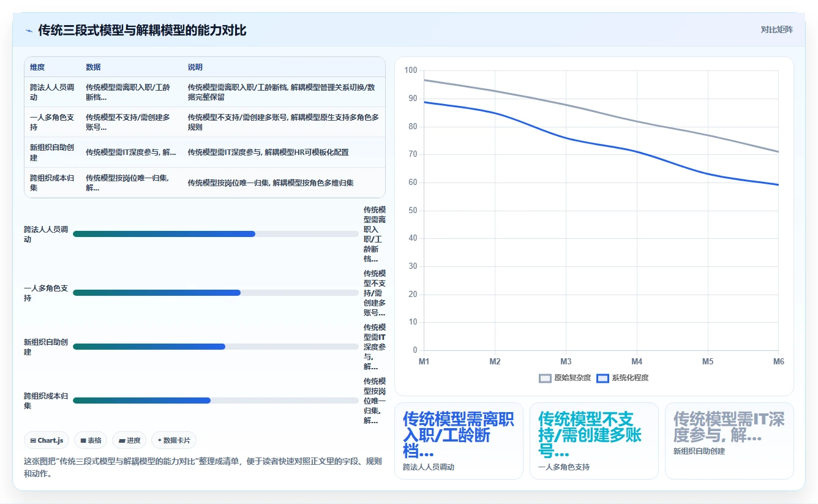This screenshot has height=504, width=818.
Task: Click the 跨组织成本归集 progress bar
Action: pos(216,401)
